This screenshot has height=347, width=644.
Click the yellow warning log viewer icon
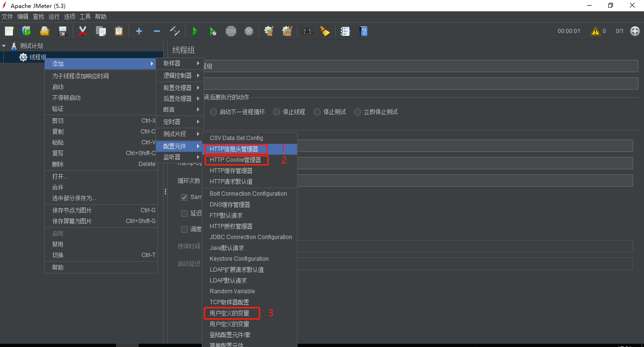coord(596,31)
